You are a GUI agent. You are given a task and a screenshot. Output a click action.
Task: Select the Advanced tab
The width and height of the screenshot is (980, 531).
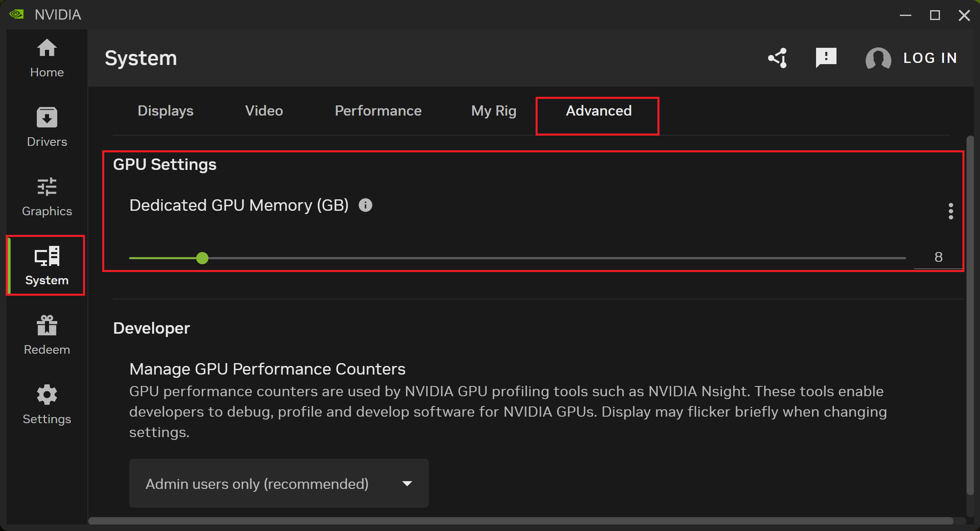coord(598,111)
